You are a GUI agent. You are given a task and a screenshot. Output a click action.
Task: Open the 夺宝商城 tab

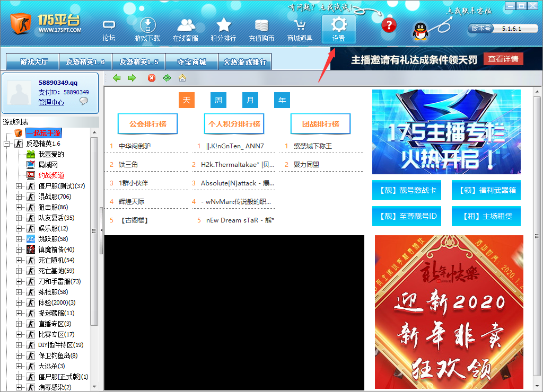pyautogui.click(x=192, y=61)
